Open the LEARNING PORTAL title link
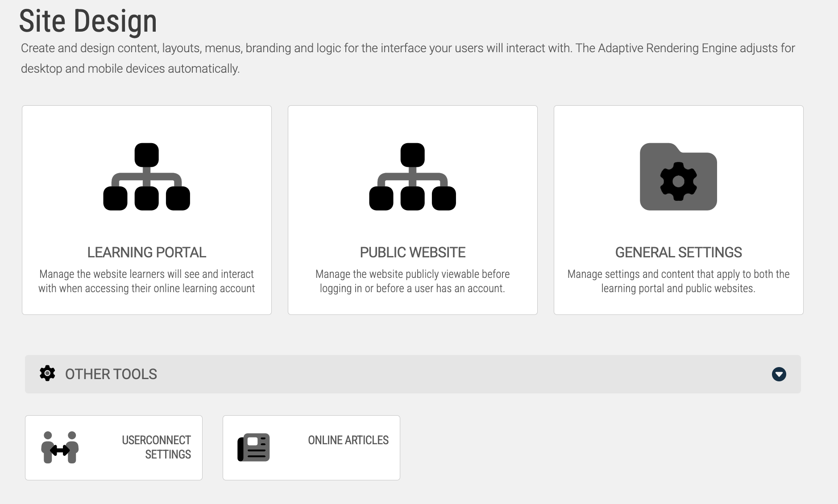 146,252
